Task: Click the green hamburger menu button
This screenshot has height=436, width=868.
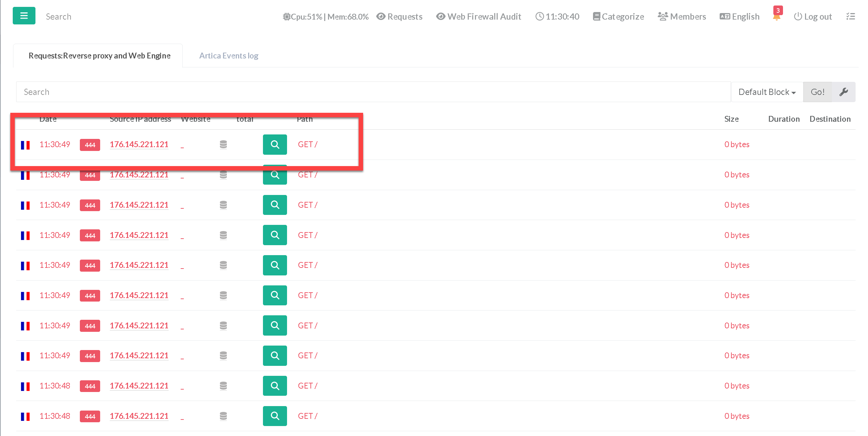Action: click(24, 16)
